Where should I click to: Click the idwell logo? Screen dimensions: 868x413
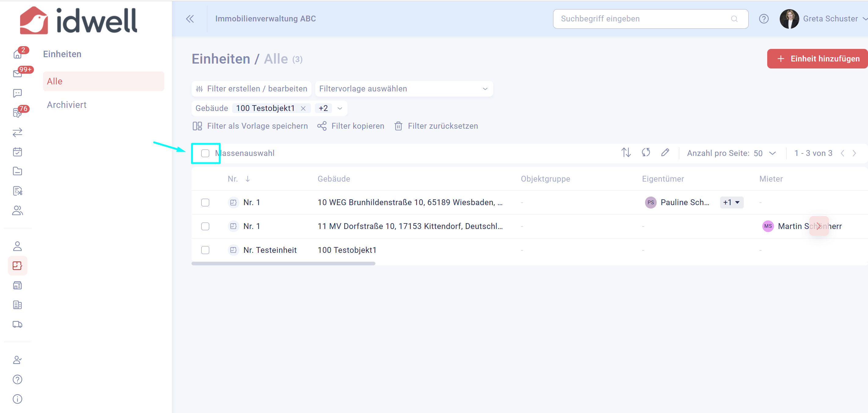point(78,20)
